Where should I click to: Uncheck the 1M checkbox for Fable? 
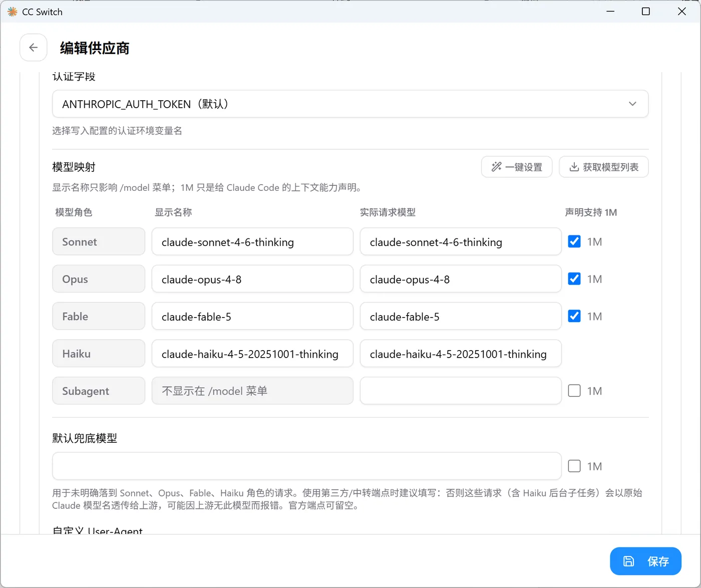[x=574, y=316]
